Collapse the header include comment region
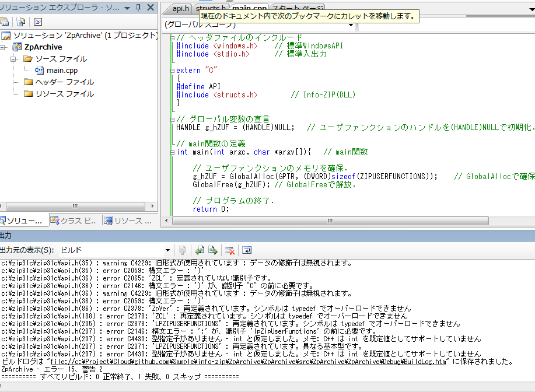The height and width of the screenshot is (392, 535). pos(172,38)
